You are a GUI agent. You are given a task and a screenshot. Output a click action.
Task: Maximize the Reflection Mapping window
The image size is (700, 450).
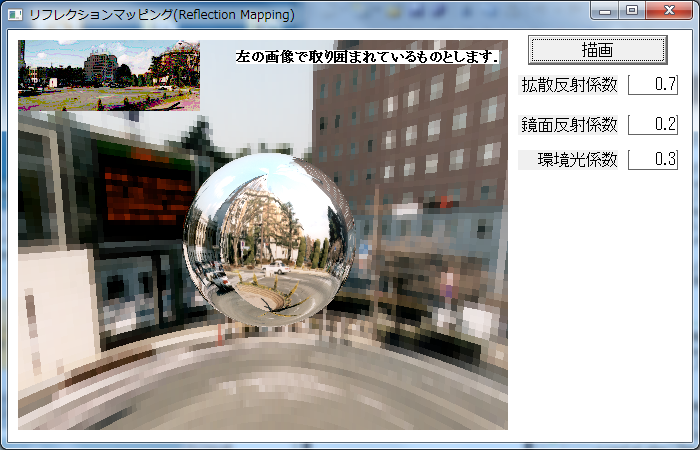(632, 11)
